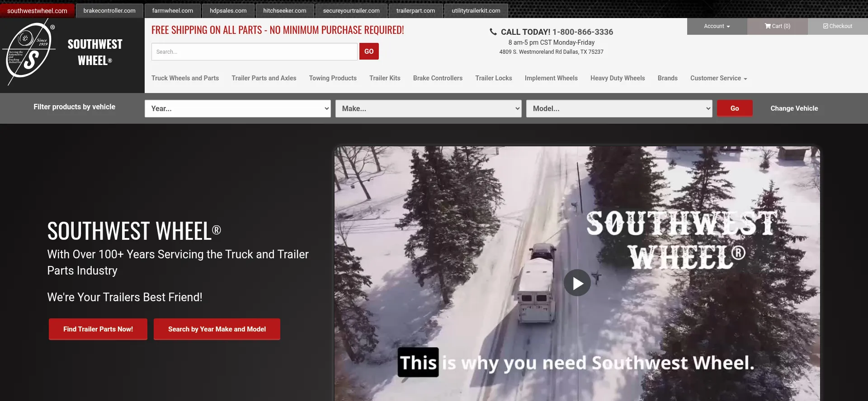Screen dimensions: 868x401
Task: Switch to brakecontroller.com tab
Action: (109, 11)
